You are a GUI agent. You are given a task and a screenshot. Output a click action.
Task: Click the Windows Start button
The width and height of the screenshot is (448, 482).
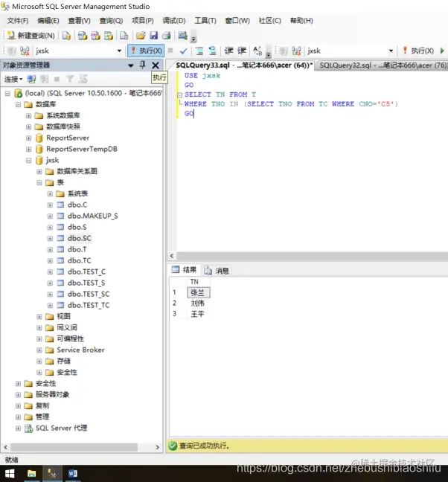coord(10,473)
